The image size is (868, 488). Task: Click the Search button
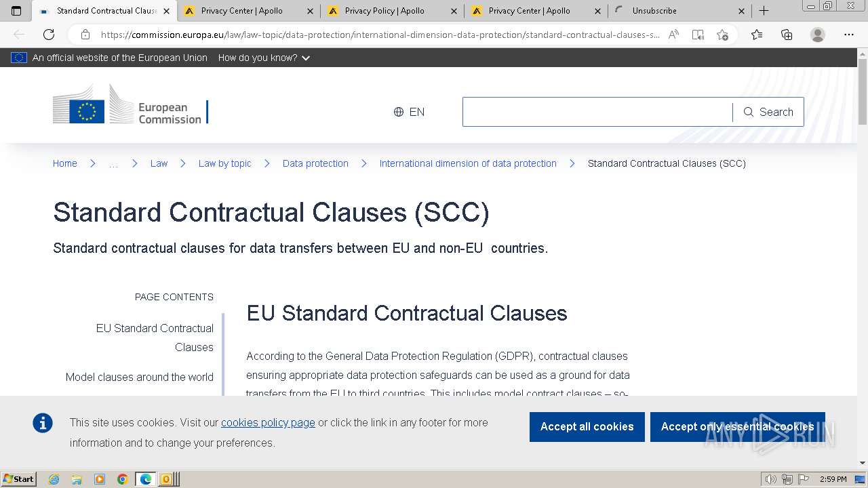(768, 112)
